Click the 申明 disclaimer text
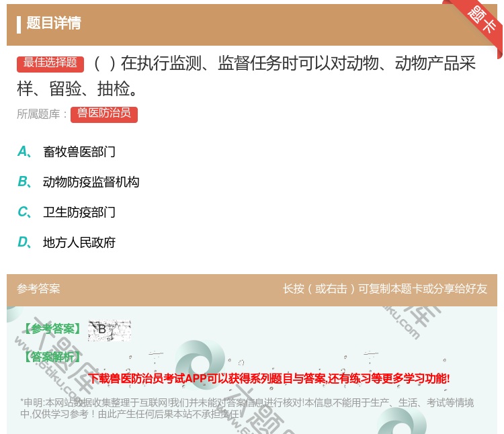 point(247,408)
